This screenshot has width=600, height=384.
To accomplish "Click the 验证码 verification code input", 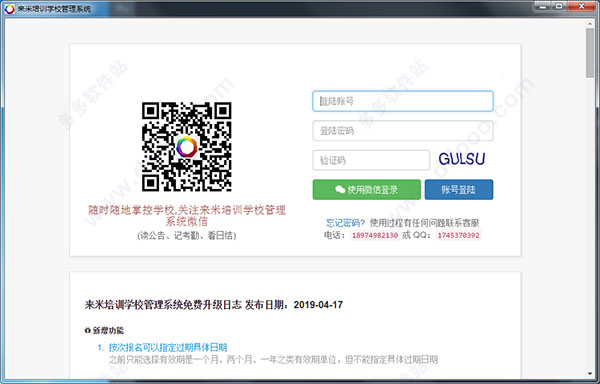I will (x=371, y=160).
